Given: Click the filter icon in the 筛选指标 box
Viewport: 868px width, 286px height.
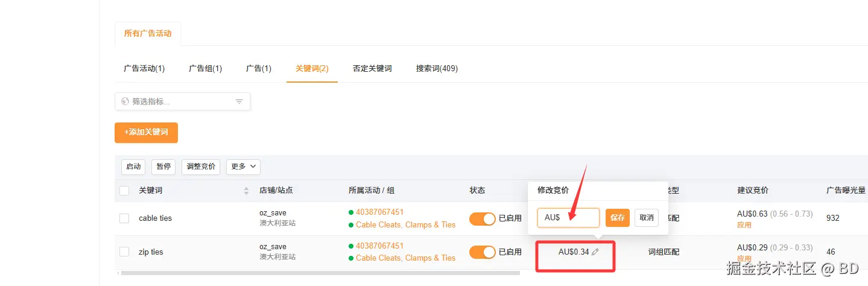Looking at the screenshot, I should (239, 101).
